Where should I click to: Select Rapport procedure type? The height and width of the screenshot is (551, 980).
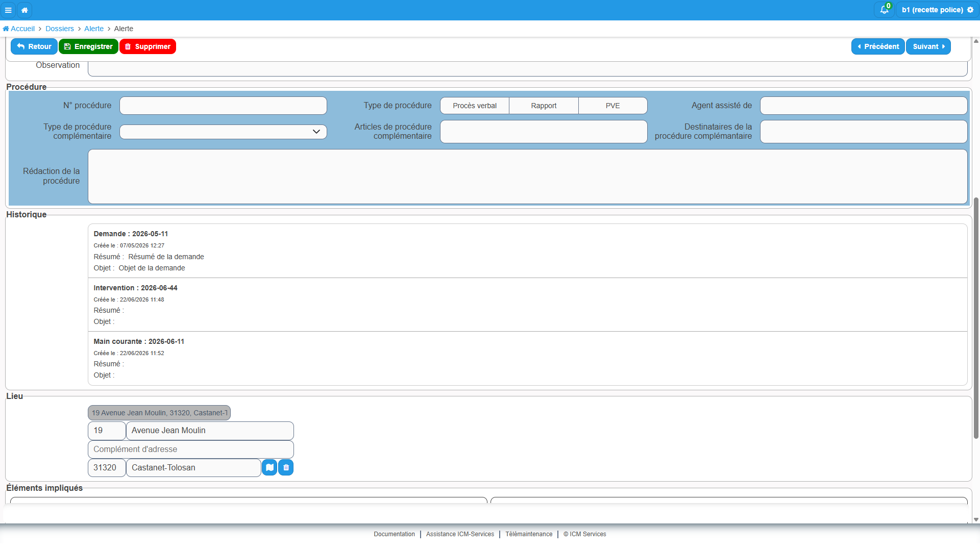pyautogui.click(x=544, y=106)
